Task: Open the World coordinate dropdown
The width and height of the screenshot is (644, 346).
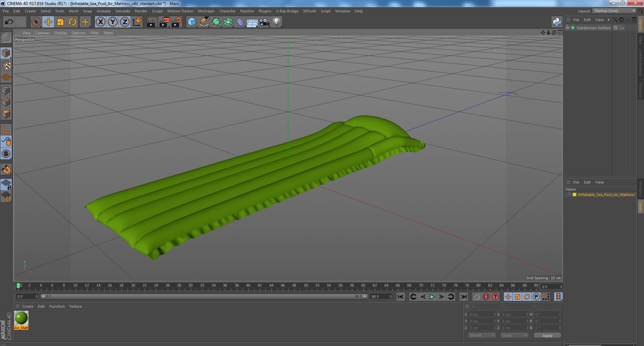Action: [x=482, y=335]
